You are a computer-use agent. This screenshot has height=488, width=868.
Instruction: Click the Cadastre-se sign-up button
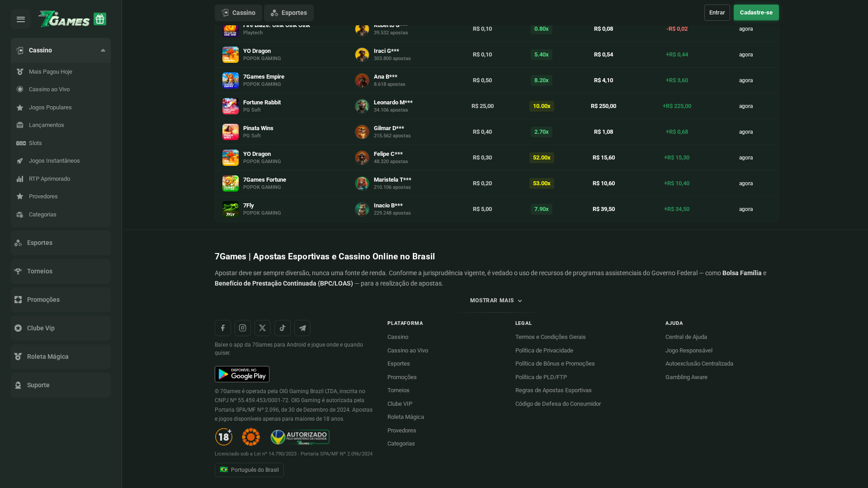(756, 13)
